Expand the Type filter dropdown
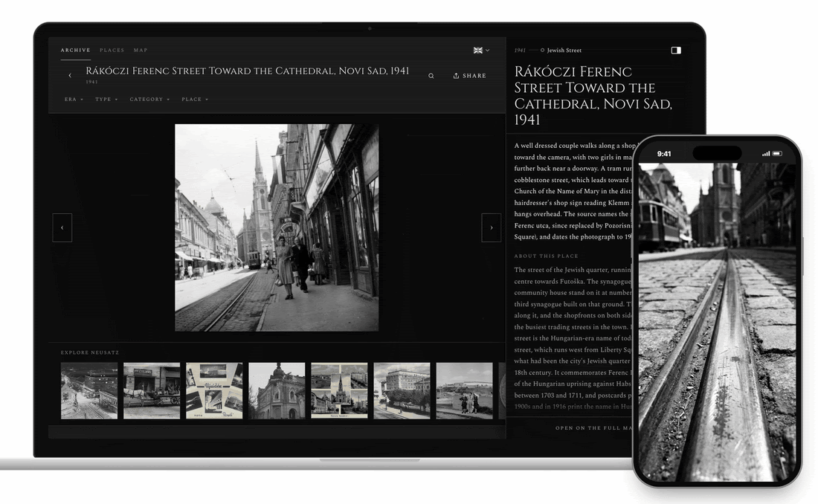818x504 pixels. (106, 99)
